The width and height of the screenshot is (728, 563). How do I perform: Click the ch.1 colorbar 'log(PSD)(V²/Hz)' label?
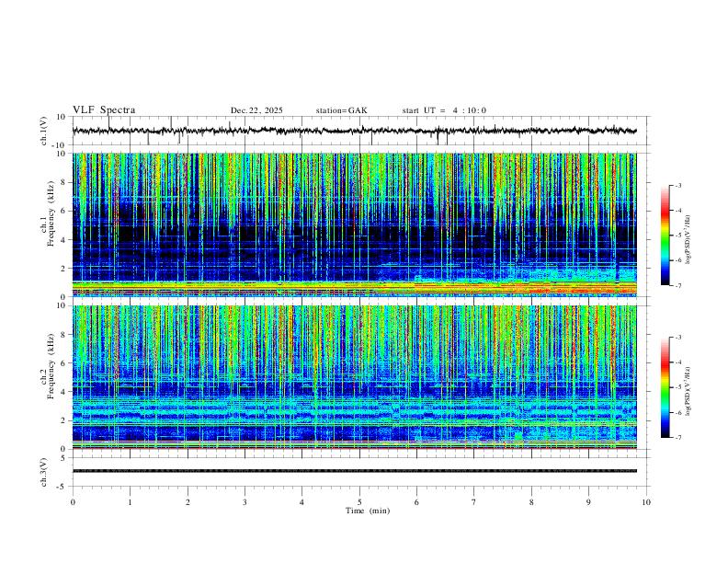coord(688,240)
